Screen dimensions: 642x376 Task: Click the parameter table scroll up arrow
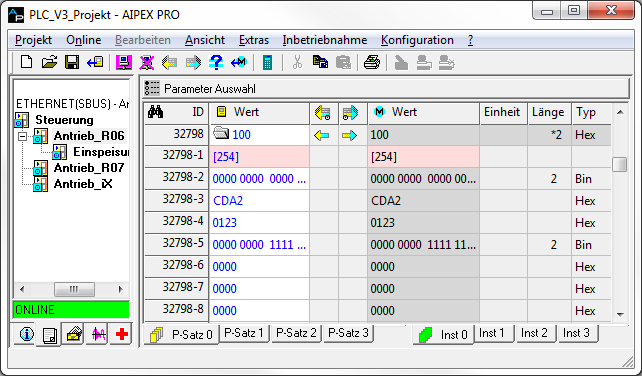[620, 112]
